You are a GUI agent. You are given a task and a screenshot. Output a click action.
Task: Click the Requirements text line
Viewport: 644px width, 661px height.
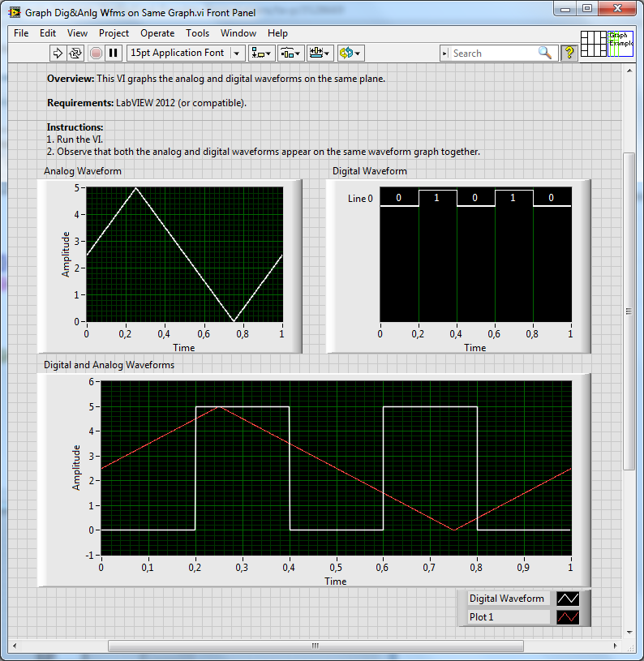pyautogui.click(x=146, y=103)
